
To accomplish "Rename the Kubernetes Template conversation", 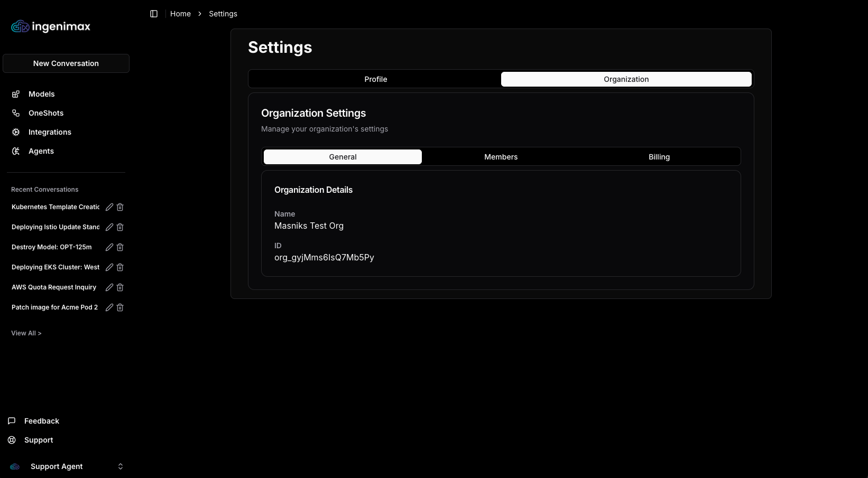I will (109, 207).
